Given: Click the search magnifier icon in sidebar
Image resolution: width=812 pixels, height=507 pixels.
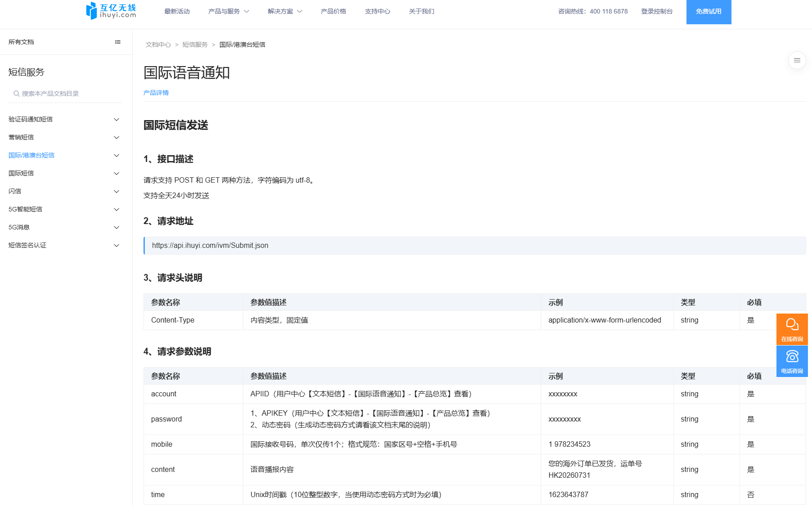Looking at the screenshot, I should pyautogui.click(x=16, y=94).
